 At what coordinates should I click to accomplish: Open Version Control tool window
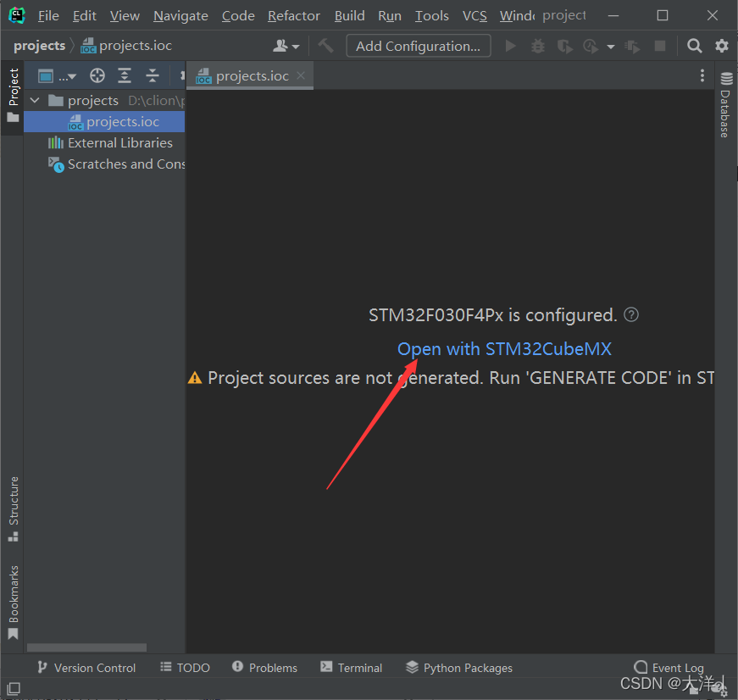(x=86, y=668)
